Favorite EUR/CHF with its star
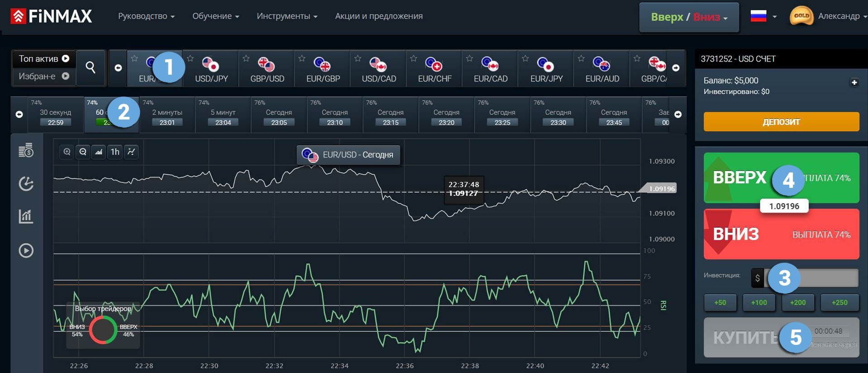Screen dimensions: 868x373 pos(413,58)
